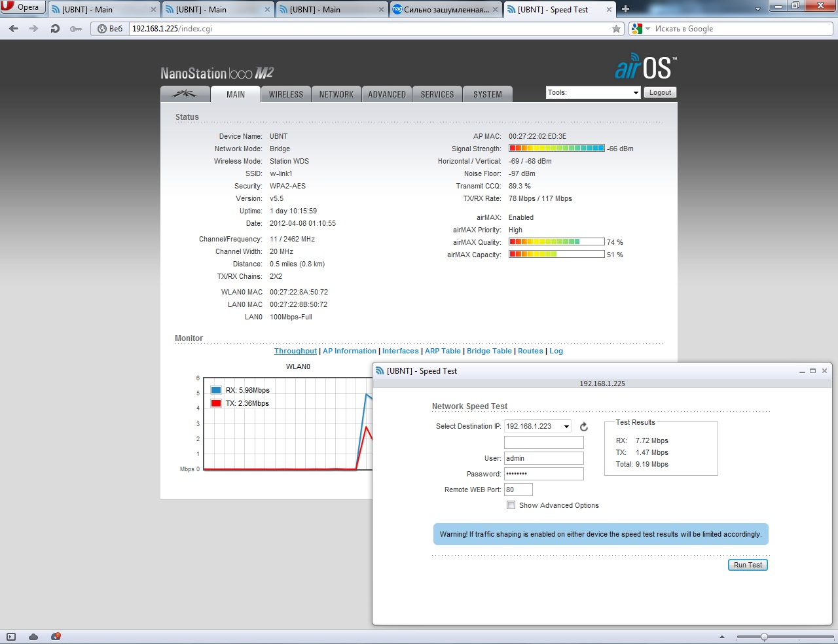Viewport: 838px width, 644px height.
Task: Start the speed test with Run Test
Action: (748, 565)
